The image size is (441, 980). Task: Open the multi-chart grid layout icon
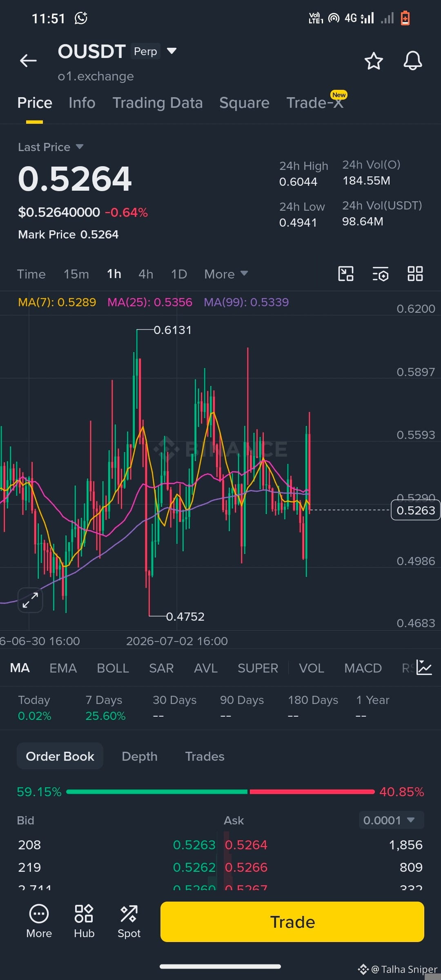click(415, 274)
